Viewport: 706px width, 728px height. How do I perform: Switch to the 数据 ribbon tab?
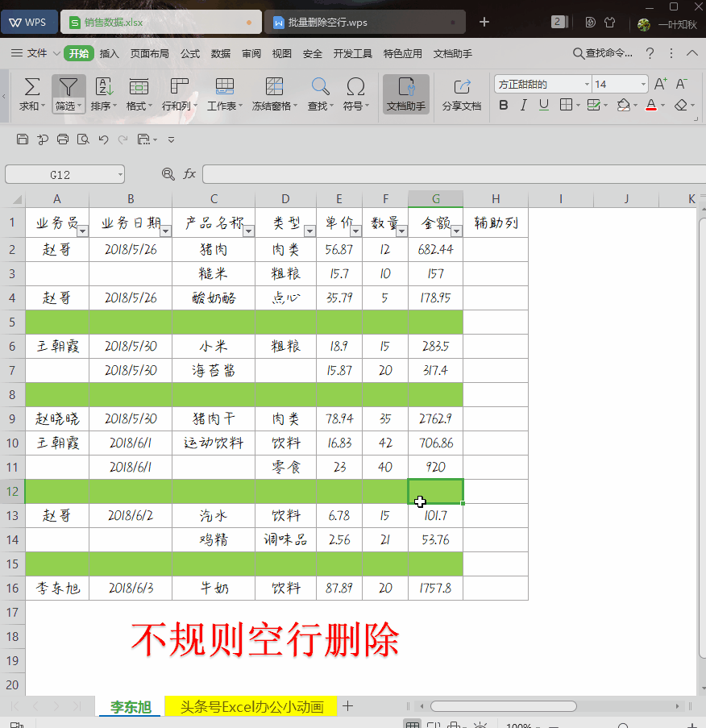(x=220, y=53)
